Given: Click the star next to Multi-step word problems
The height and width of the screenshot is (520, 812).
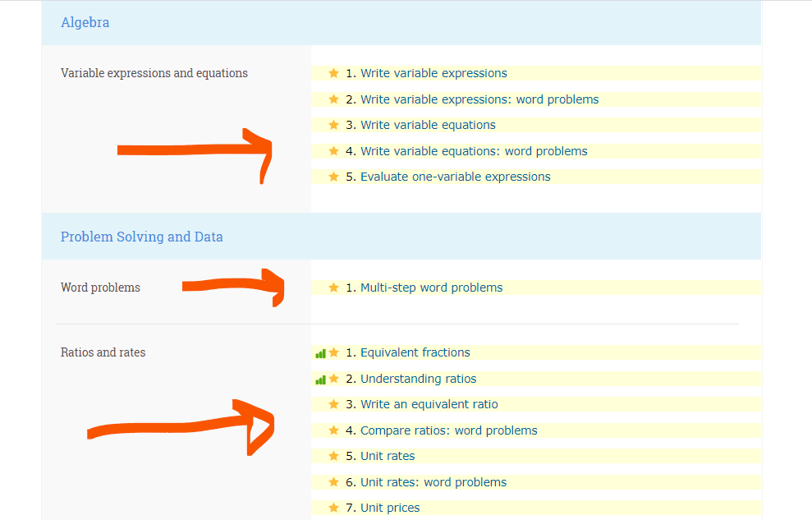Looking at the screenshot, I should 333,288.
